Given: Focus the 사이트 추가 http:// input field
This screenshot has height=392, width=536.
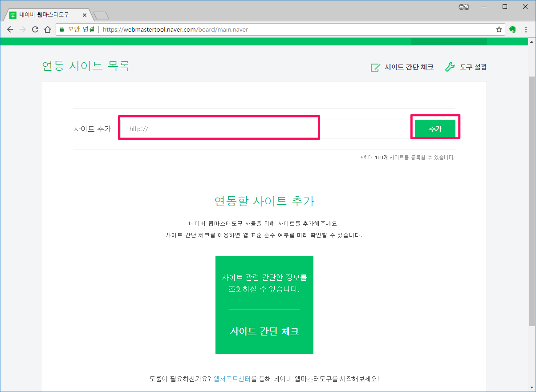Looking at the screenshot, I should pos(266,129).
